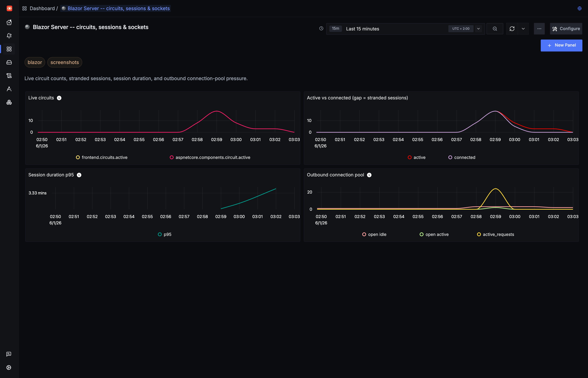
Task: Show info tooltip for Live circuits panel
Action: coord(59,98)
